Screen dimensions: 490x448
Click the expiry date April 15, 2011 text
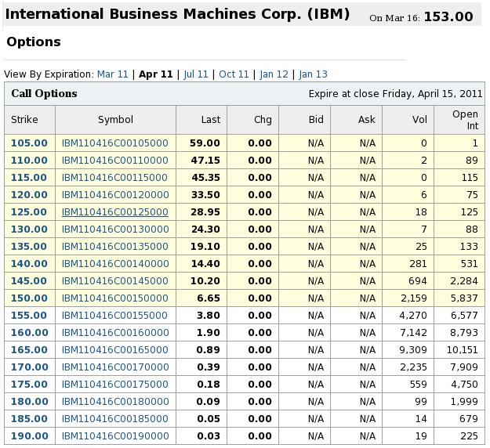tap(450, 94)
